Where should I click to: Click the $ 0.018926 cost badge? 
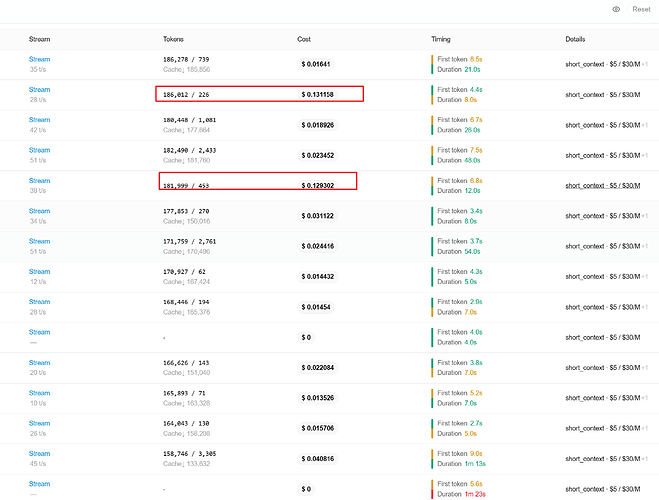pos(318,125)
